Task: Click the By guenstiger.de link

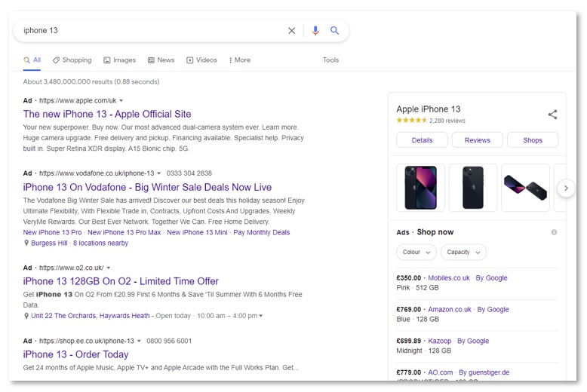Action: tap(484, 372)
